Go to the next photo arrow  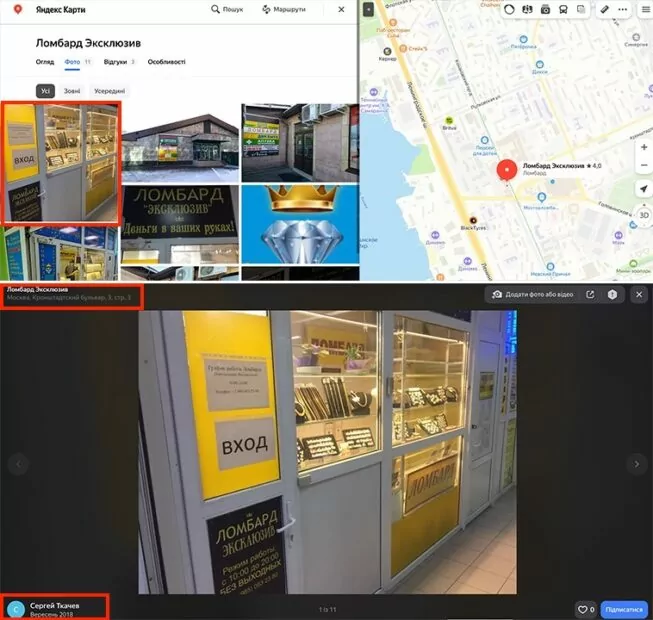(x=636, y=464)
